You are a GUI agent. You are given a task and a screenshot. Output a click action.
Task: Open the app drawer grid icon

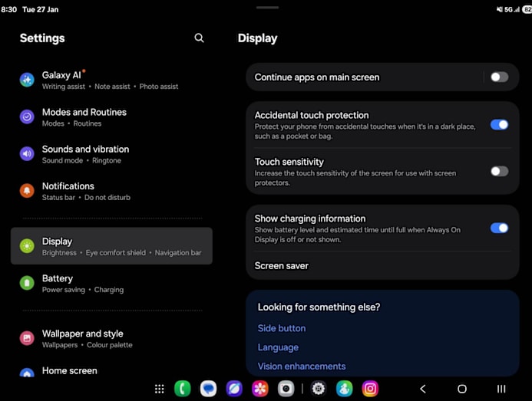pos(159,389)
